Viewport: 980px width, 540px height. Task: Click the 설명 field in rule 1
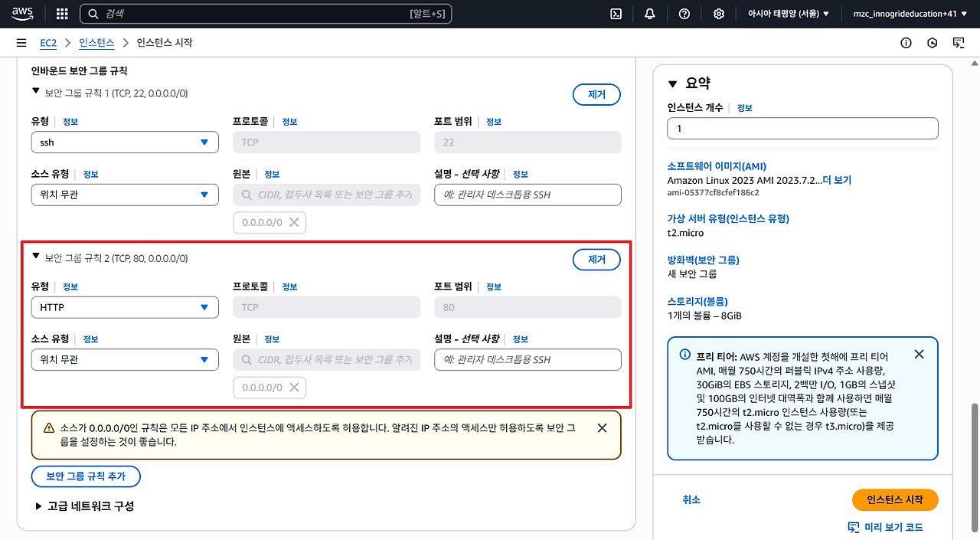(528, 195)
